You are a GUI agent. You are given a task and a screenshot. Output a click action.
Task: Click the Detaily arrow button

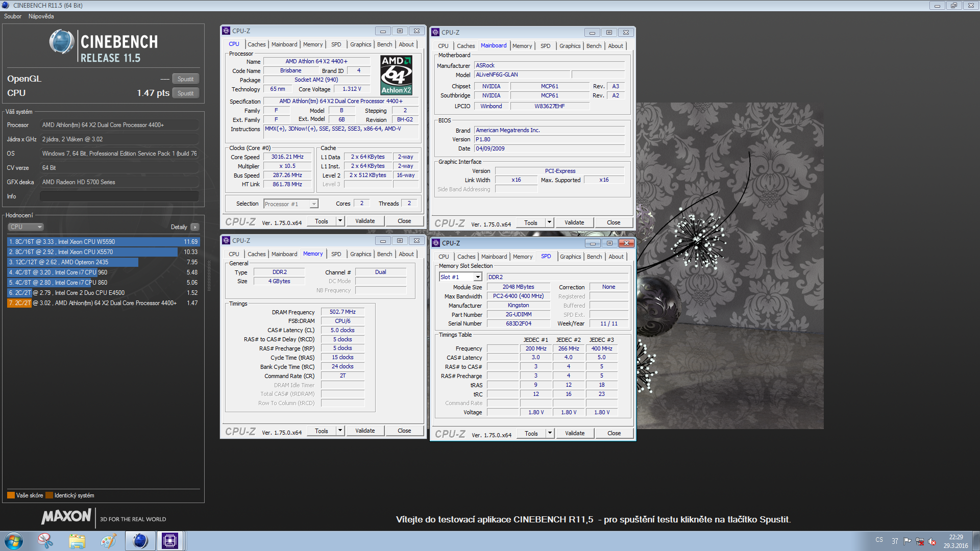[x=195, y=227]
